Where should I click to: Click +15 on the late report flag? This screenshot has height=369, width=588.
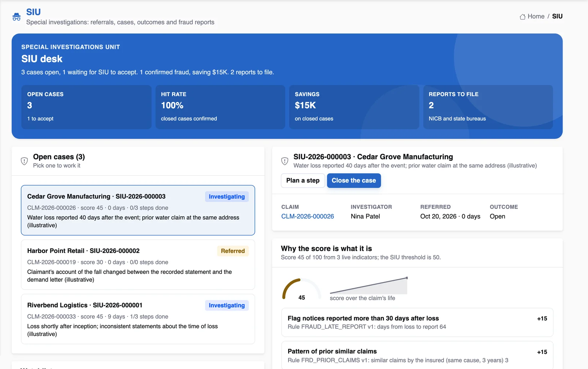(x=542, y=319)
